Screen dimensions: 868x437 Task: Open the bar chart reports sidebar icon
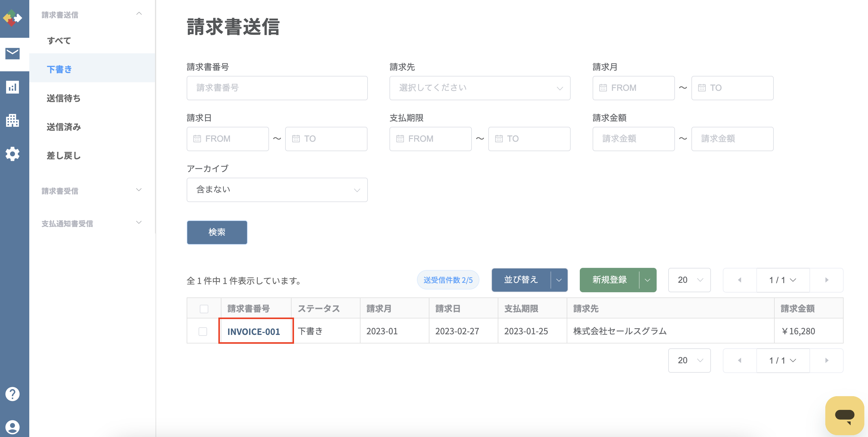click(x=13, y=87)
